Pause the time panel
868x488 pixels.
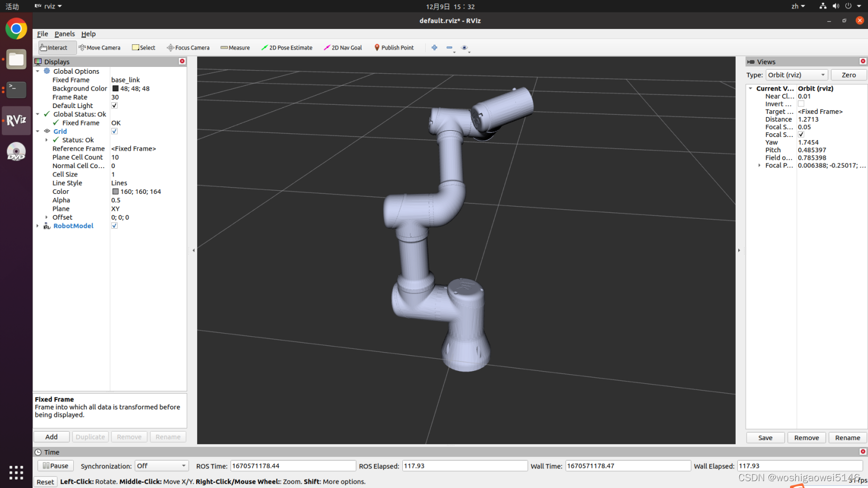[55, 466]
